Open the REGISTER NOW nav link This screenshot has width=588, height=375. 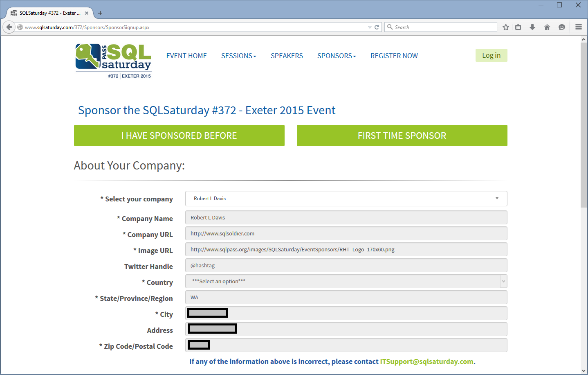[394, 56]
